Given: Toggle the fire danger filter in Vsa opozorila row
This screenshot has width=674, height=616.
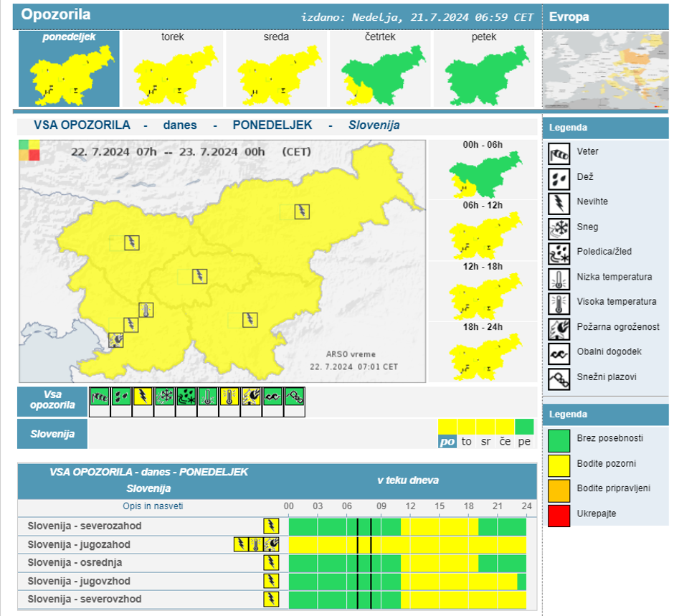Looking at the screenshot, I should point(251,396).
